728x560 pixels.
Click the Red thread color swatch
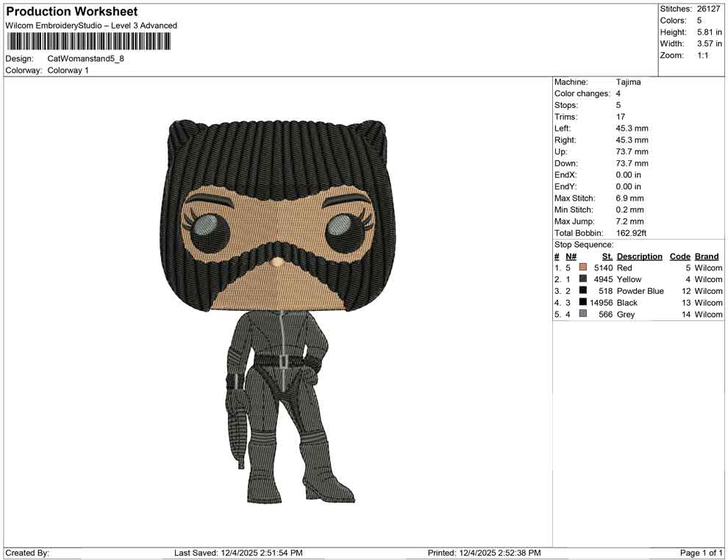(x=582, y=268)
